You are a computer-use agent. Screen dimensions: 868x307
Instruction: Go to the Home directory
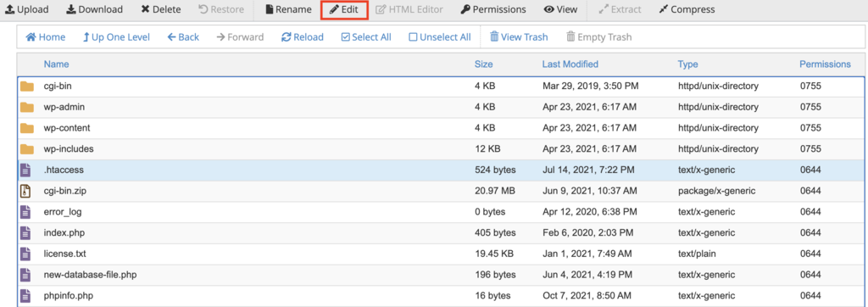(x=46, y=37)
